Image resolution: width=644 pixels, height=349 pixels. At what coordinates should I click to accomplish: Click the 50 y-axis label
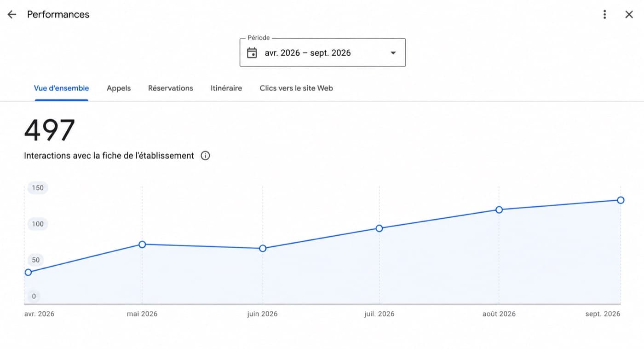[x=36, y=260]
